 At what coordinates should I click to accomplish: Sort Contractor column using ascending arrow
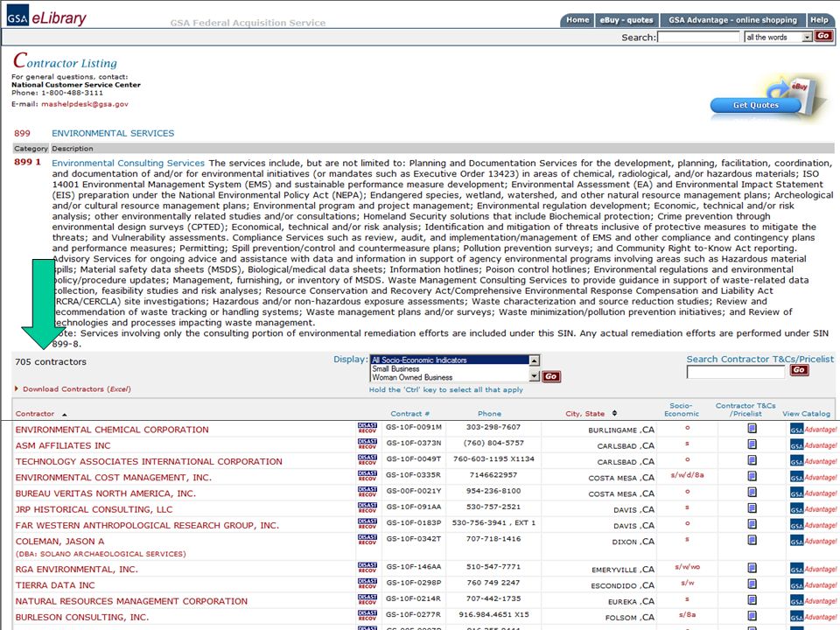click(x=64, y=414)
